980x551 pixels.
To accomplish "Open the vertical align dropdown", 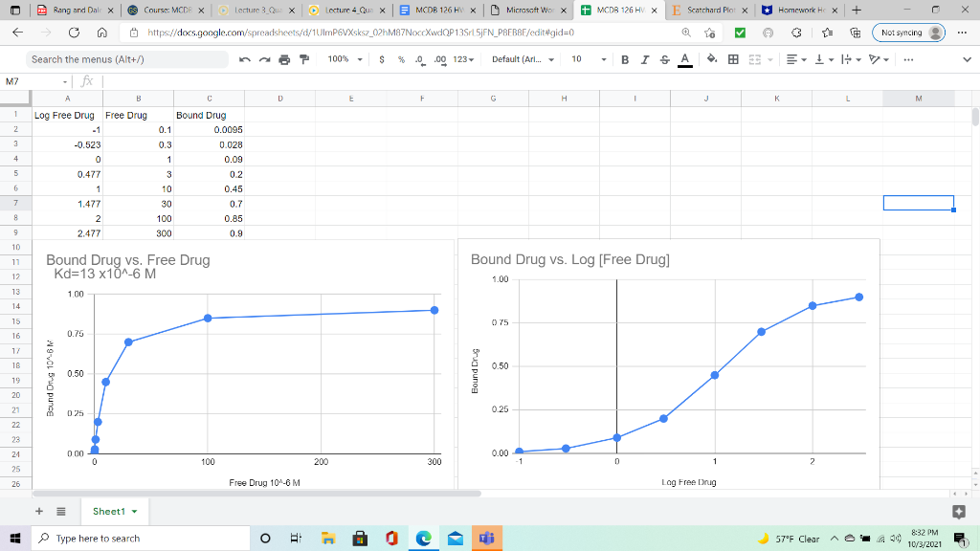I will (x=824, y=59).
